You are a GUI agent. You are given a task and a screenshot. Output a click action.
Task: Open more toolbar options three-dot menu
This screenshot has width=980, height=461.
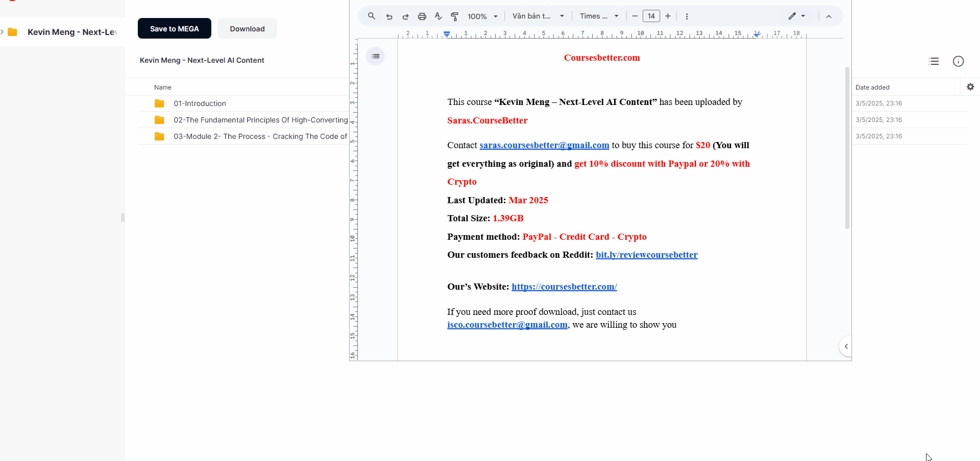click(x=687, y=16)
